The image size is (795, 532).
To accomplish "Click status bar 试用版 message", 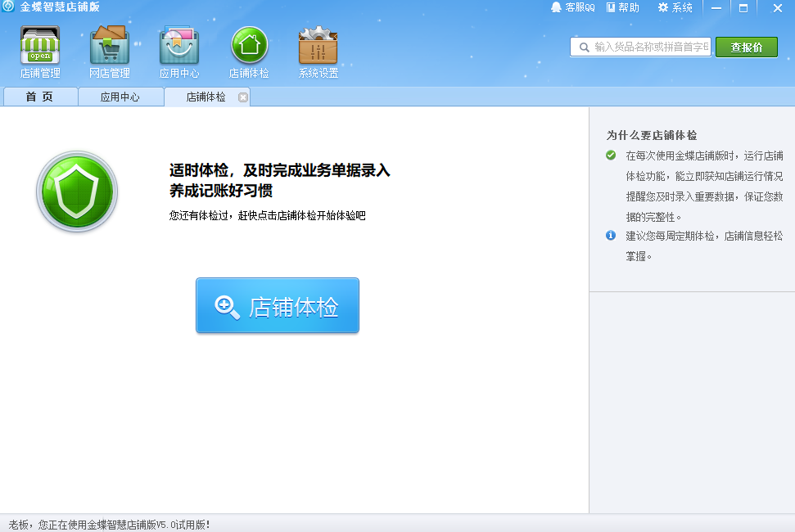I will (x=109, y=525).
